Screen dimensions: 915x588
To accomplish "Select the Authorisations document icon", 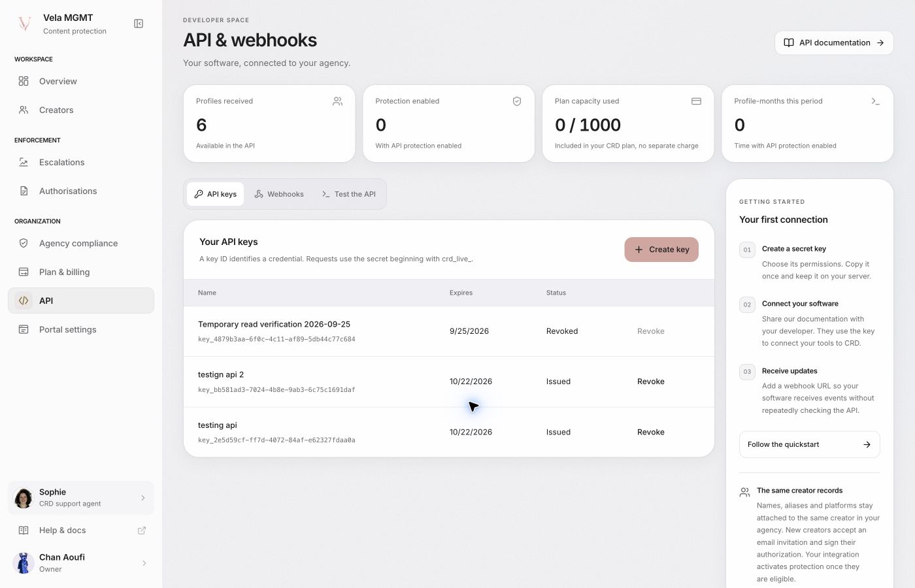I will point(24,191).
